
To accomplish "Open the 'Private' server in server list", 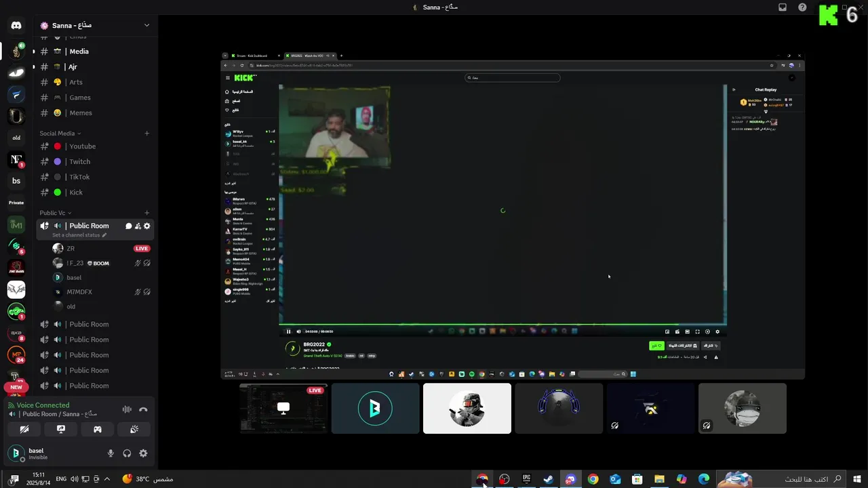I will click(x=16, y=203).
